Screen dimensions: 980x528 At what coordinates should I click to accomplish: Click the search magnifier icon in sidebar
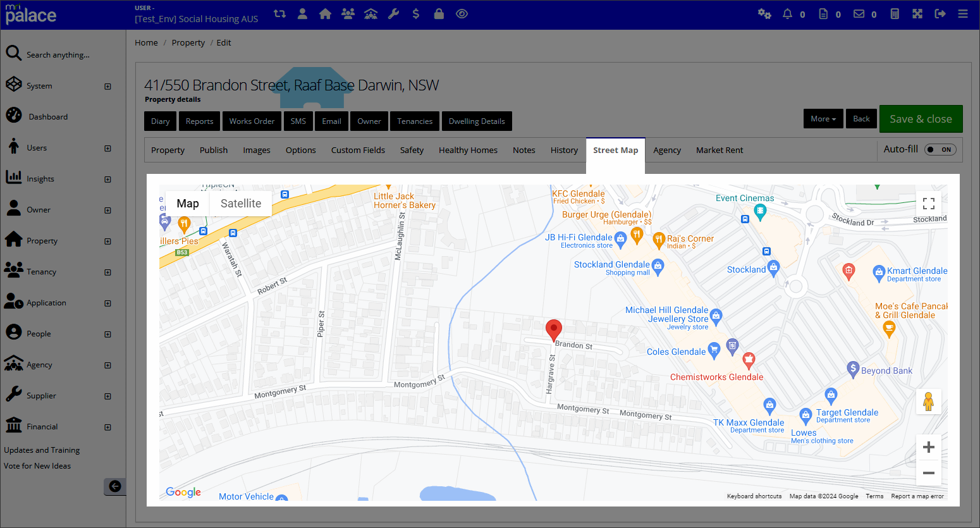(x=13, y=53)
